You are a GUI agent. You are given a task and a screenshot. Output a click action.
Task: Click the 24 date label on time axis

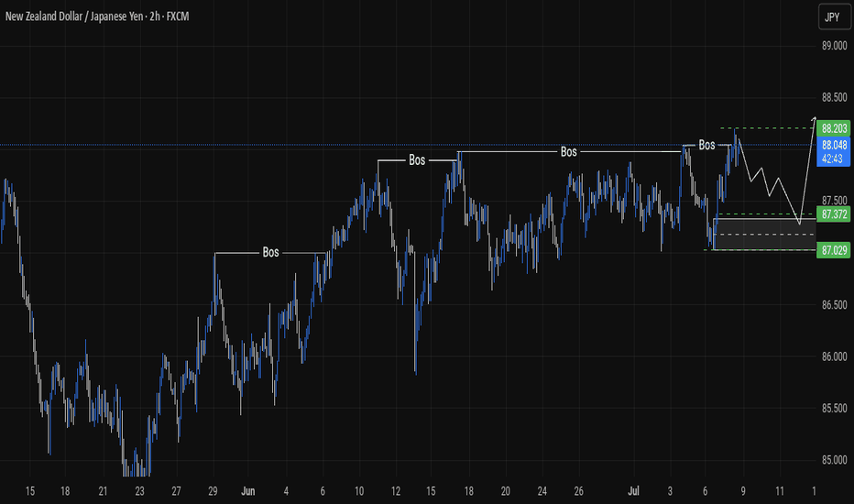542,491
